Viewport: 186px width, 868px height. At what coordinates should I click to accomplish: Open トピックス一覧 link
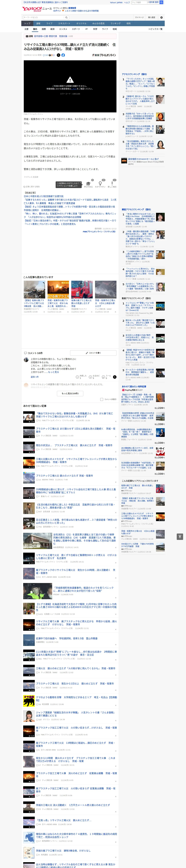pyautogui.click(x=155, y=29)
